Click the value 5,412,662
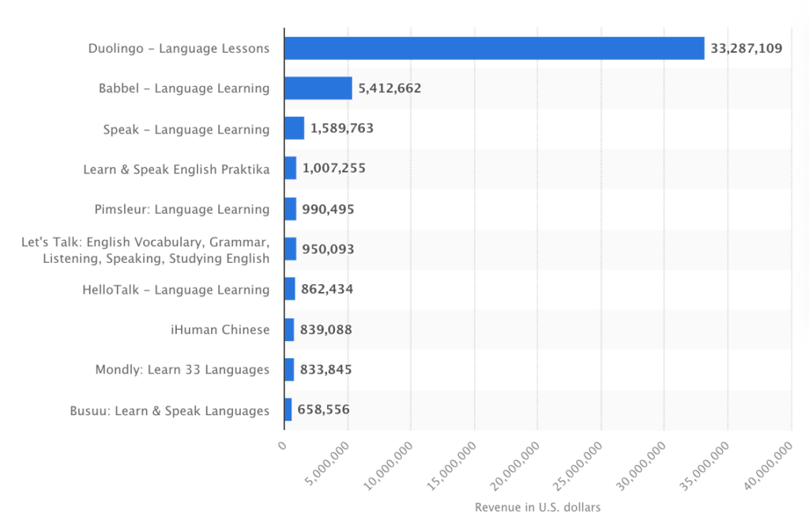This screenshot has height=532, width=809. point(390,88)
